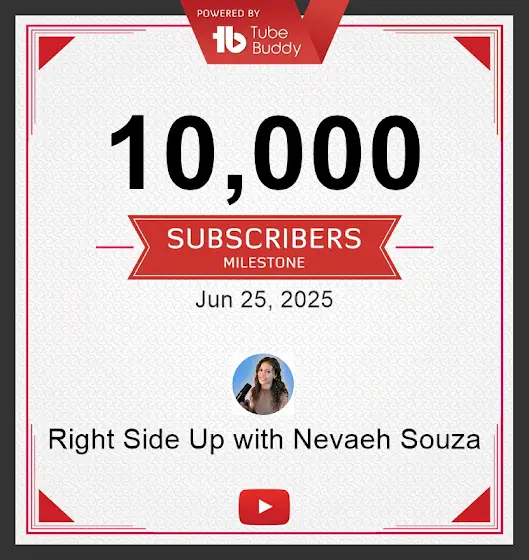
Task: Click the red line left of banner
Action: tap(115, 247)
